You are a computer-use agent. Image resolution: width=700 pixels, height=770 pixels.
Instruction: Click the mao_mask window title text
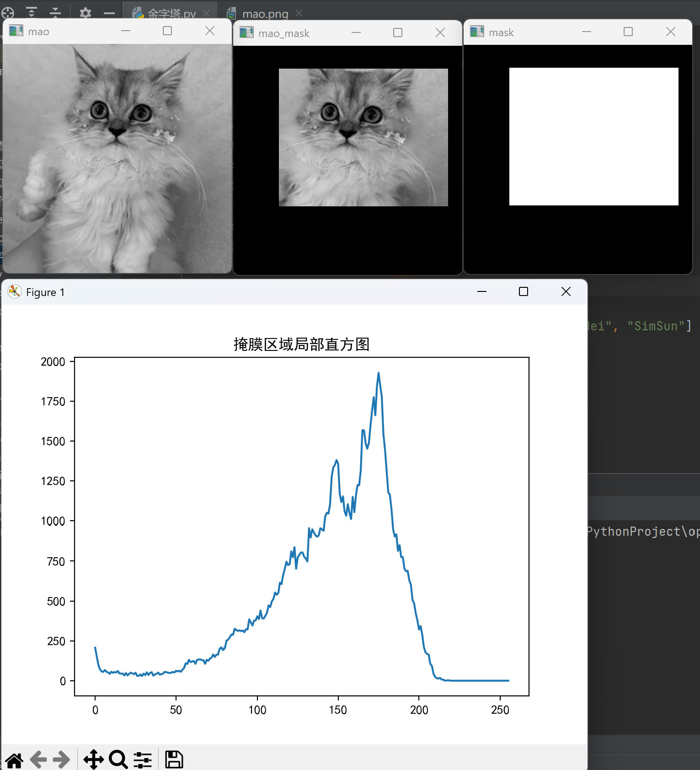(x=284, y=33)
